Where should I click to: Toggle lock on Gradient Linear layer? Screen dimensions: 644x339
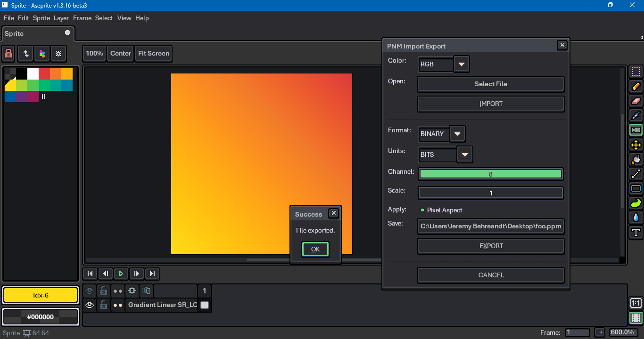point(104,305)
